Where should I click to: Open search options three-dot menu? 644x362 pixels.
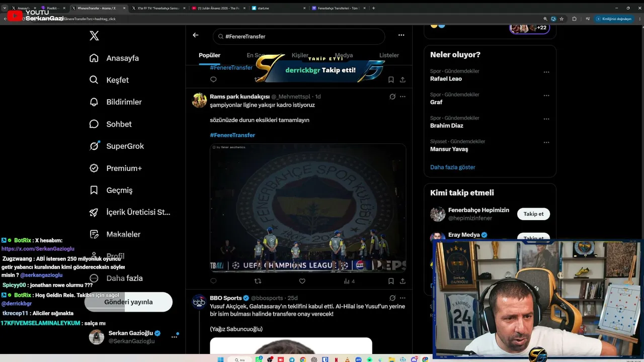tap(401, 35)
